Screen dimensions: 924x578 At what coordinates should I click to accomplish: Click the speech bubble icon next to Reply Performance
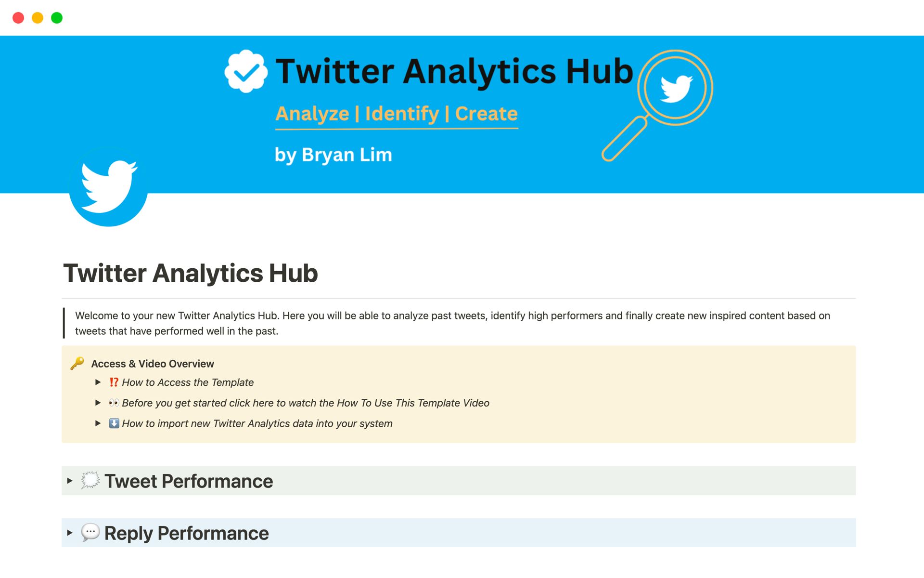coord(90,533)
